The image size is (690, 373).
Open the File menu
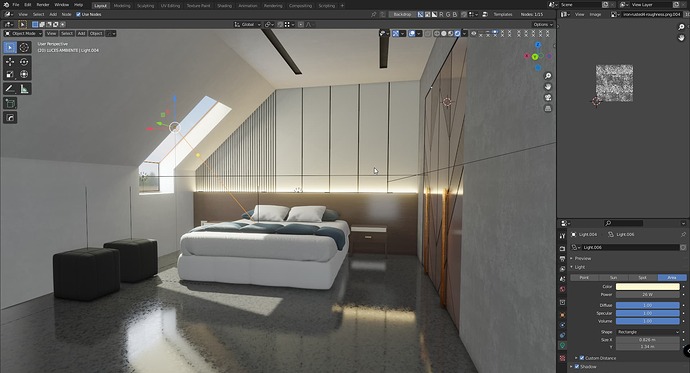(x=15, y=5)
